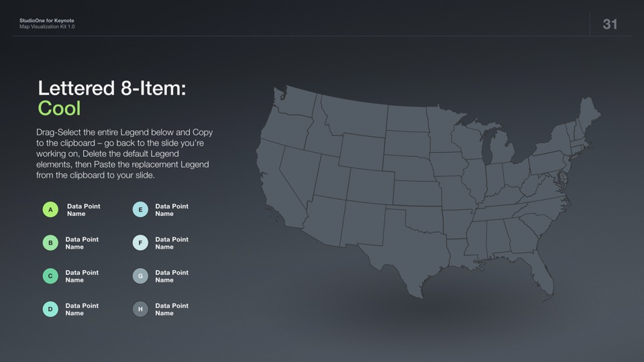Image resolution: width=644 pixels, height=362 pixels.
Task: Select the Data Point Name text beside E
Action: point(172,210)
